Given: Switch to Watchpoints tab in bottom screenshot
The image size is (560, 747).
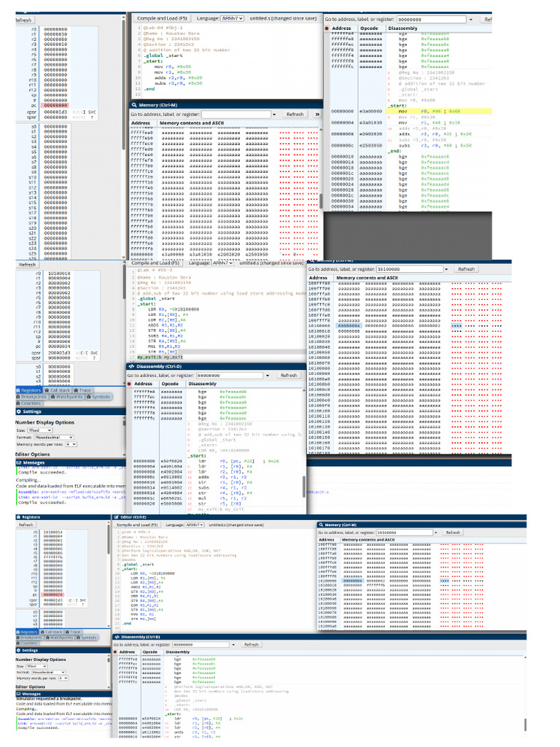Looking at the screenshot, I should click(x=59, y=638).
